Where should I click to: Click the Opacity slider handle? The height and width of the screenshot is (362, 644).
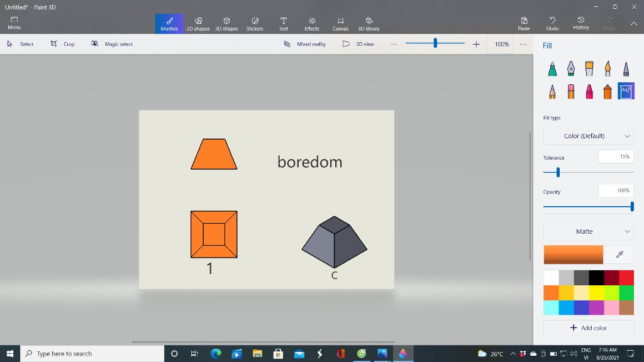tap(632, 206)
